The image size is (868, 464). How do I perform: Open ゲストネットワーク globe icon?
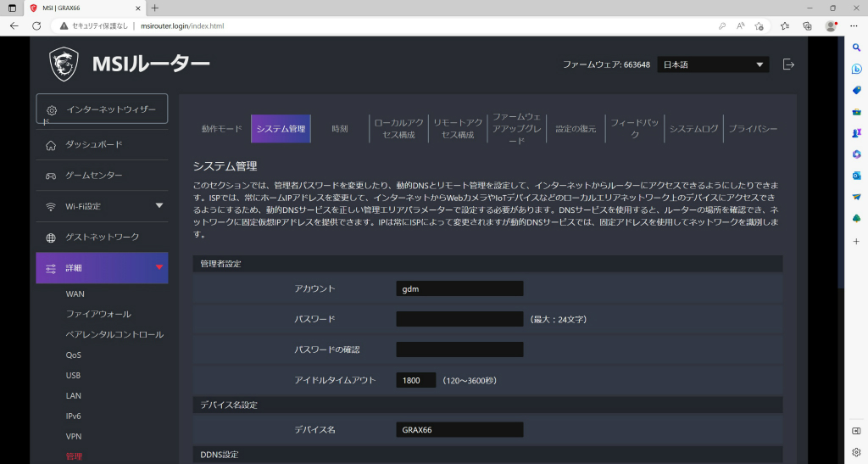(x=51, y=238)
